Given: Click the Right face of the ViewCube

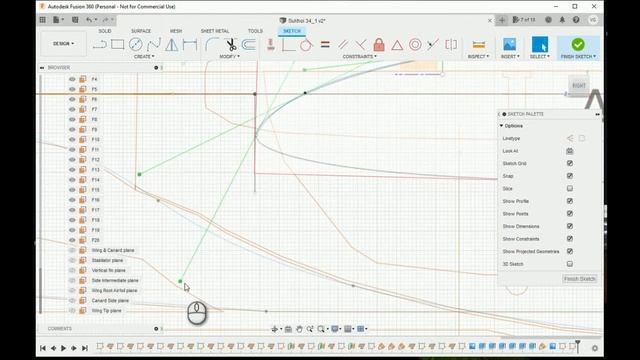Looking at the screenshot, I should 579,86.
